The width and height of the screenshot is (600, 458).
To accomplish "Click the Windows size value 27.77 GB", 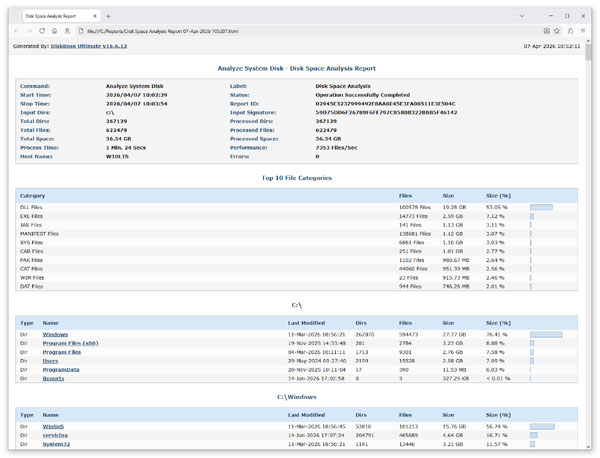I will pos(454,334).
